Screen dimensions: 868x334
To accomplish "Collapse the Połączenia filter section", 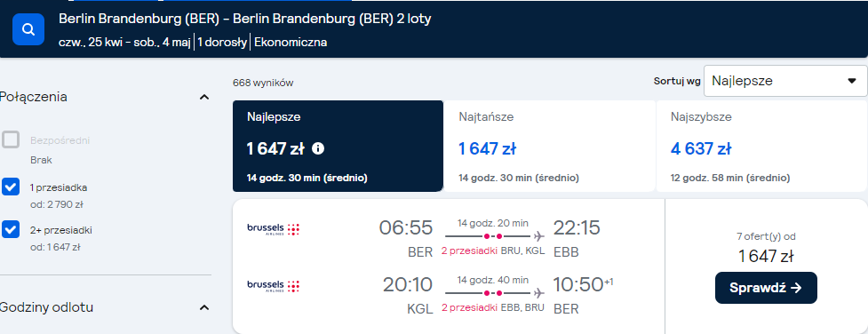I will point(204,98).
